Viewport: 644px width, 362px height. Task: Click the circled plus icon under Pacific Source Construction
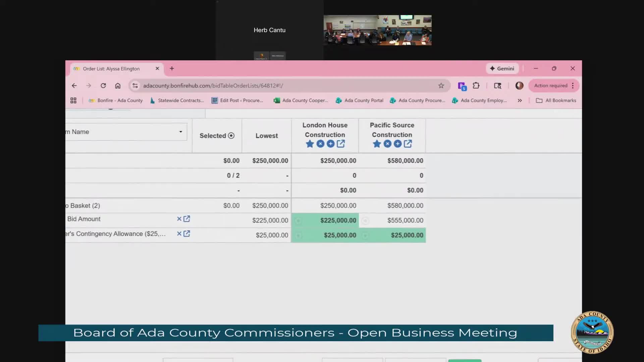point(397,144)
